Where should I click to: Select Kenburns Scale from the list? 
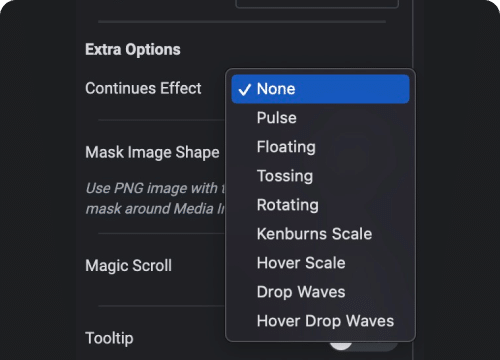pos(320,234)
